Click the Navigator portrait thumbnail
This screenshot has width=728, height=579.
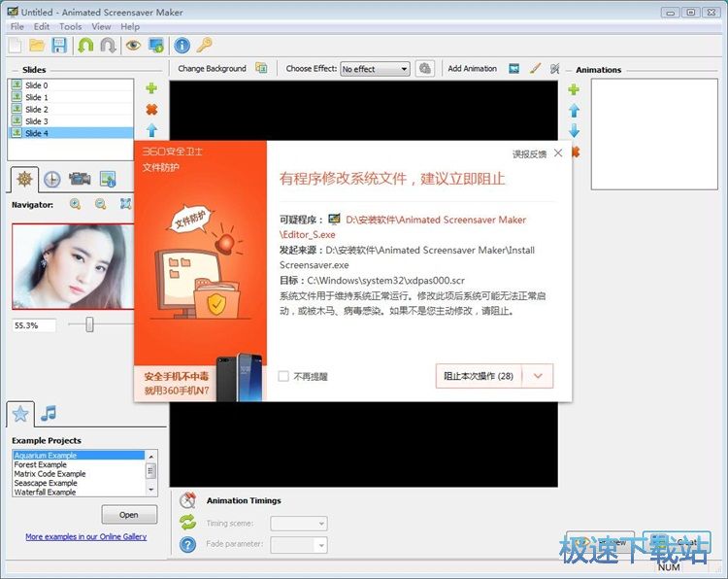coord(73,266)
